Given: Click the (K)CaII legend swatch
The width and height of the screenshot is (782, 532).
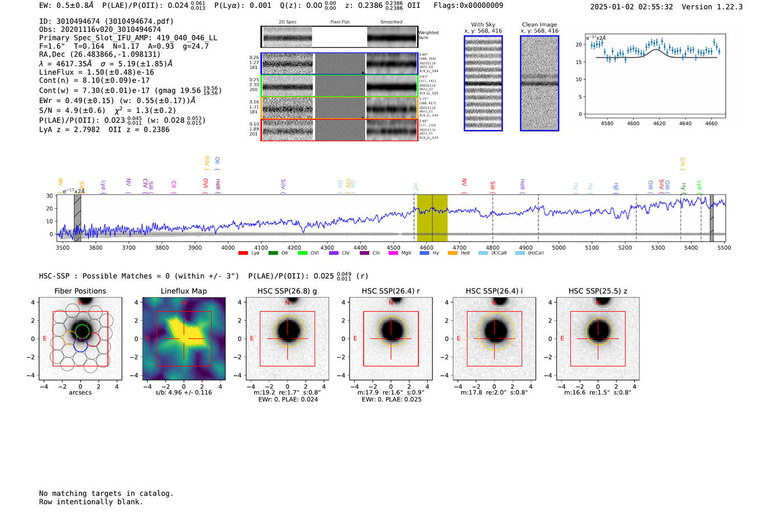Looking at the screenshot, I should (483, 253).
